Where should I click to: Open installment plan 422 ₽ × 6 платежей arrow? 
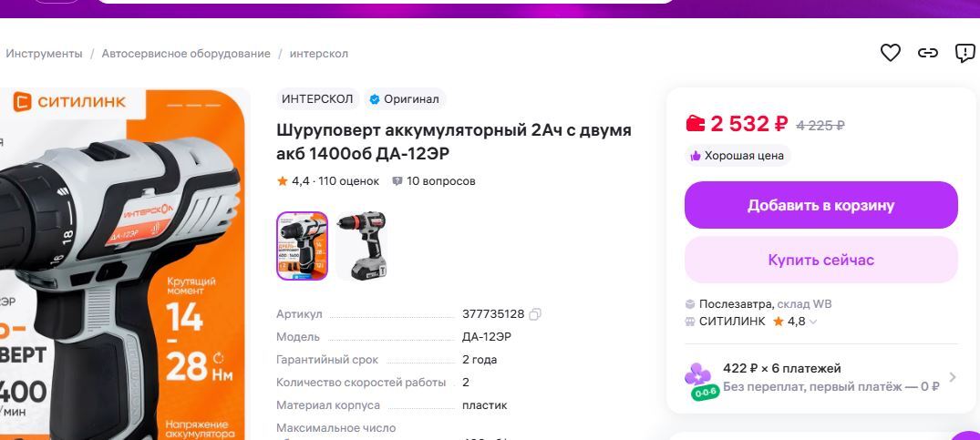click(952, 377)
